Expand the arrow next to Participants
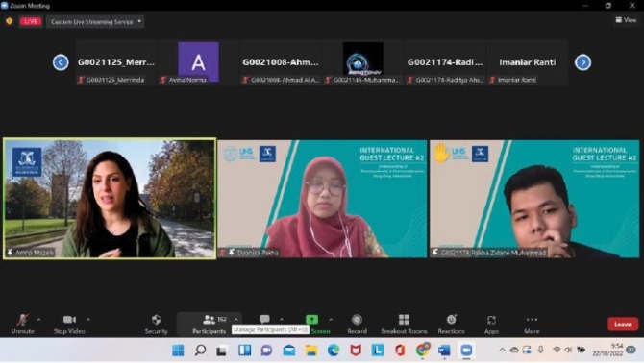This screenshot has height=363, width=644. point(235,320)
